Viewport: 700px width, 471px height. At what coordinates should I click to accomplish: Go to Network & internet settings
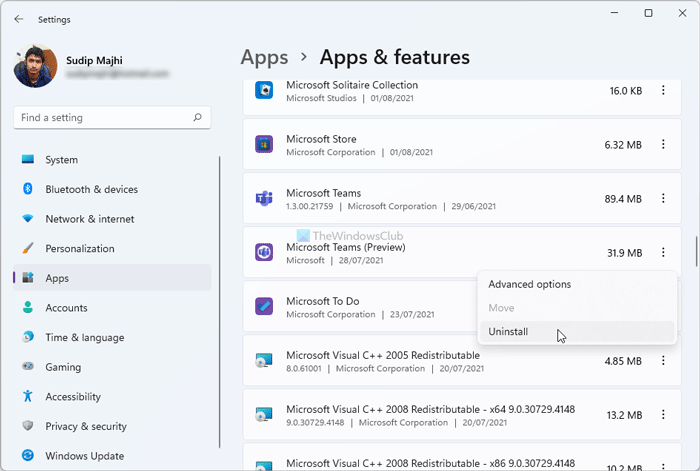(x=91, y=219)
